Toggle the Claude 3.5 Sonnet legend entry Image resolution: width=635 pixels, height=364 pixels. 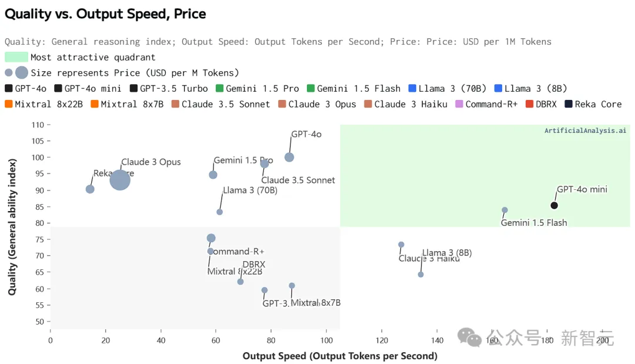click(220, 104)
